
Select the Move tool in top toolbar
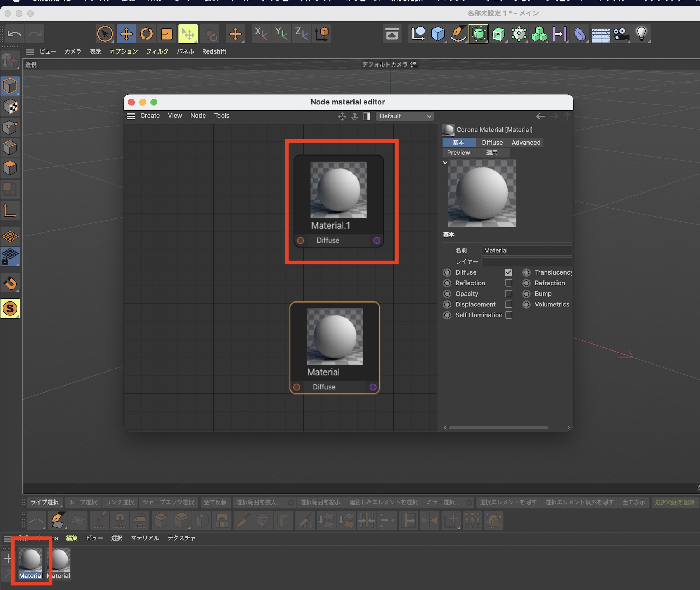click(x=126, y=34)
